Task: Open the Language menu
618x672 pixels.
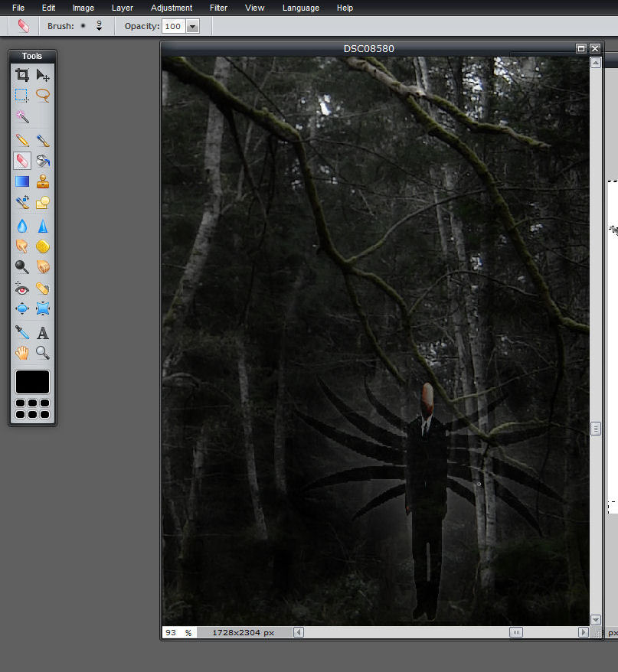Action: pos(301,8)
